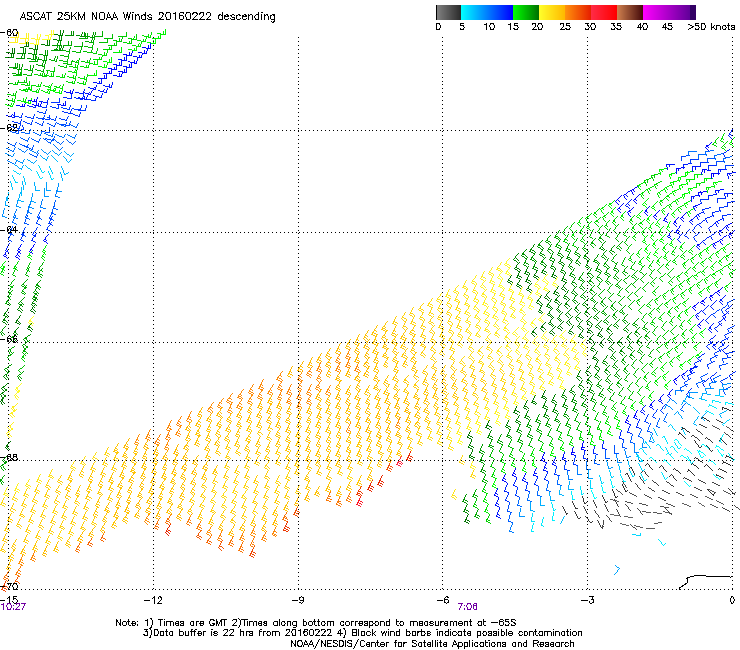Click the title text 'ASCAT 25KM NOAA Winds 20160222 descending'

[x=147, y=17]
